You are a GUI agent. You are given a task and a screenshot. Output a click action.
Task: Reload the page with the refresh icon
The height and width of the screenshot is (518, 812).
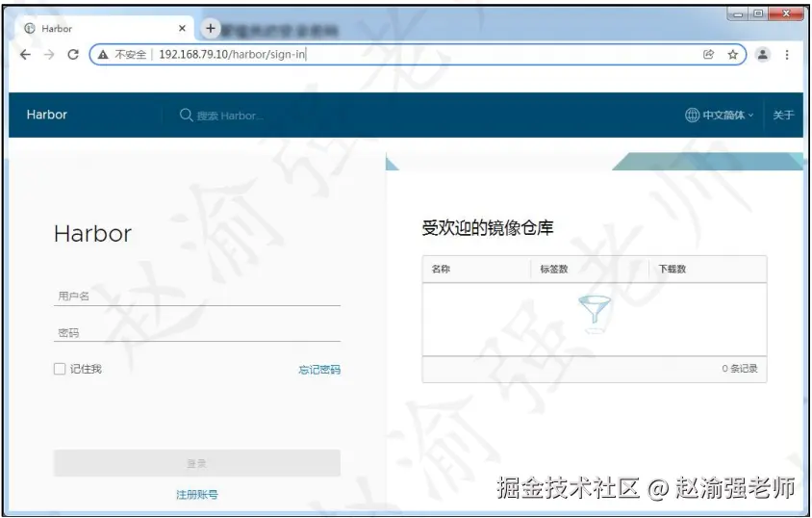73,54
